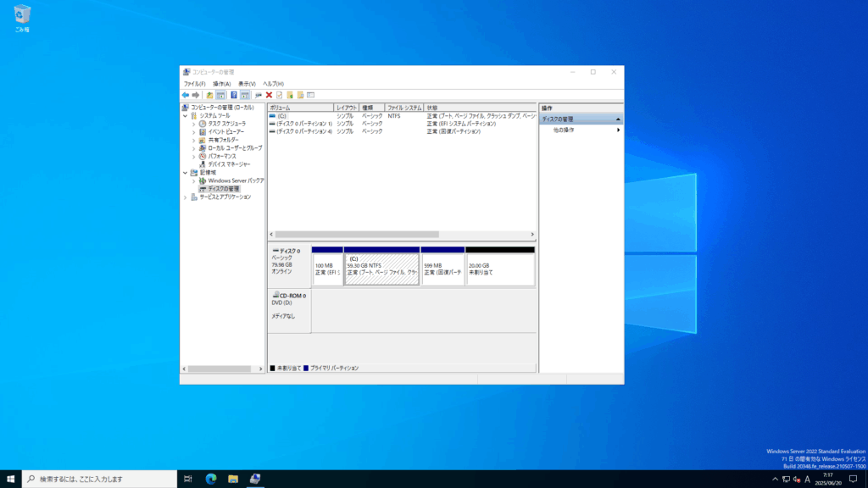Open the 操作(A) menu
Image resolution: width=868 pixels, height=488 pixels.
221,84
